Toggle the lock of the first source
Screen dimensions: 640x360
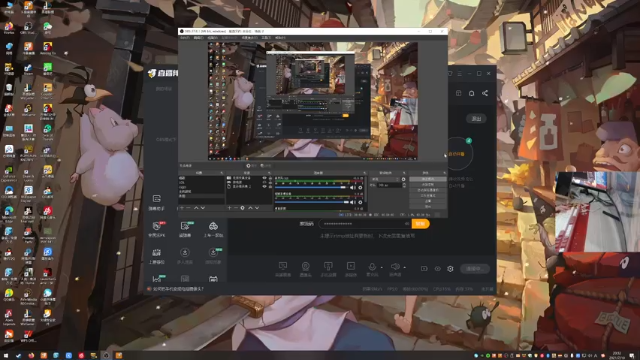coord(270,178)
